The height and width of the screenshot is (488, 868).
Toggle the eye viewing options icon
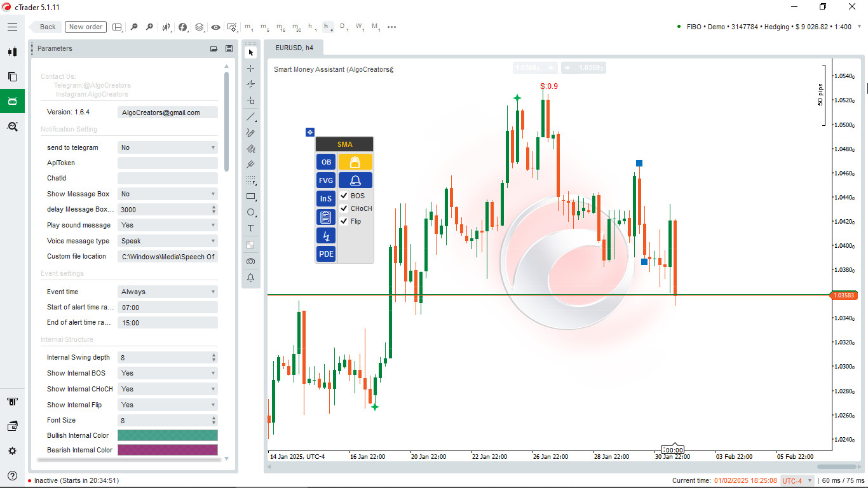point(216,27)
